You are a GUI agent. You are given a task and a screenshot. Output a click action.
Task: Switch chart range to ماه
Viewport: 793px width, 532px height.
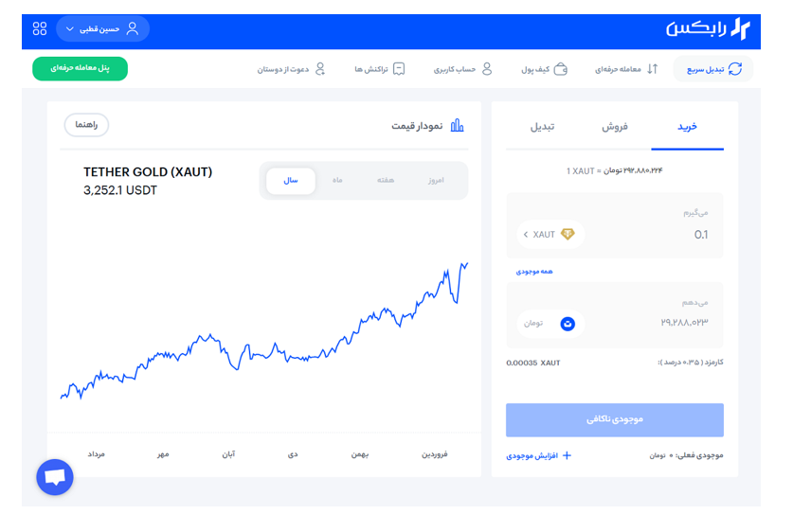pyautogui.click(x=337, y=180)
